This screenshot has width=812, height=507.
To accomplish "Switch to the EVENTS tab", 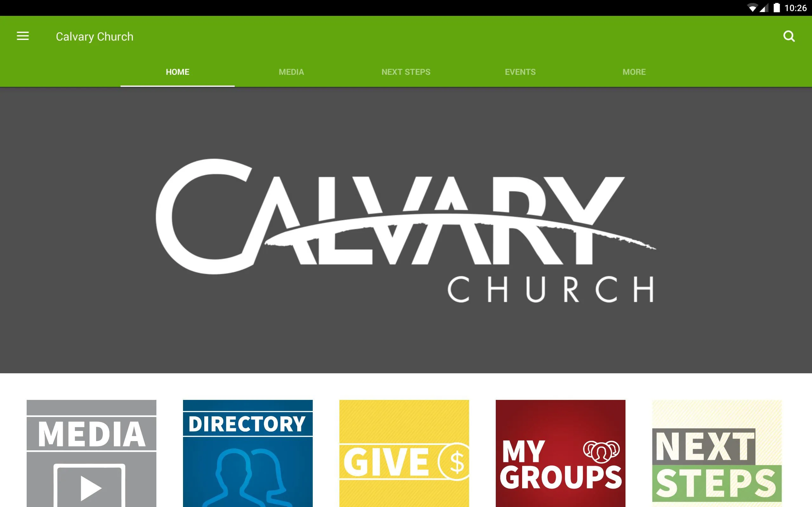I will tap(520, 71).
